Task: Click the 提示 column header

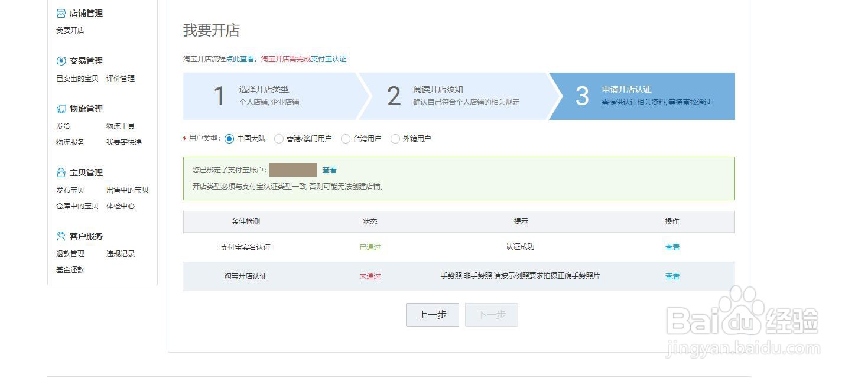Action: tap(521, 221)
